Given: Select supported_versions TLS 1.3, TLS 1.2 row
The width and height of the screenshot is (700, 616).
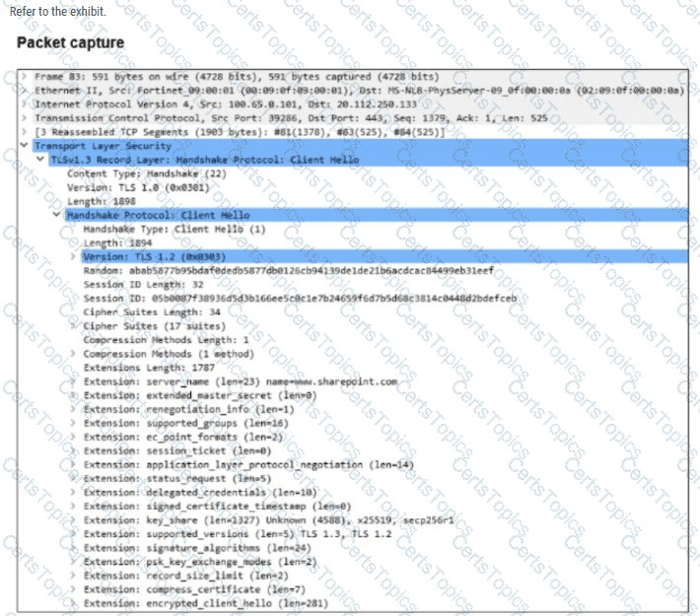Looking at the screenshot, I should [x=238, y=534].
